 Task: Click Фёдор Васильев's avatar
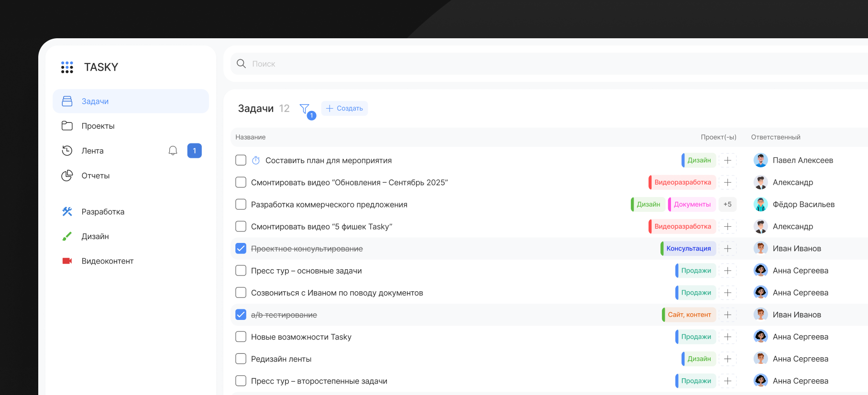760,204
